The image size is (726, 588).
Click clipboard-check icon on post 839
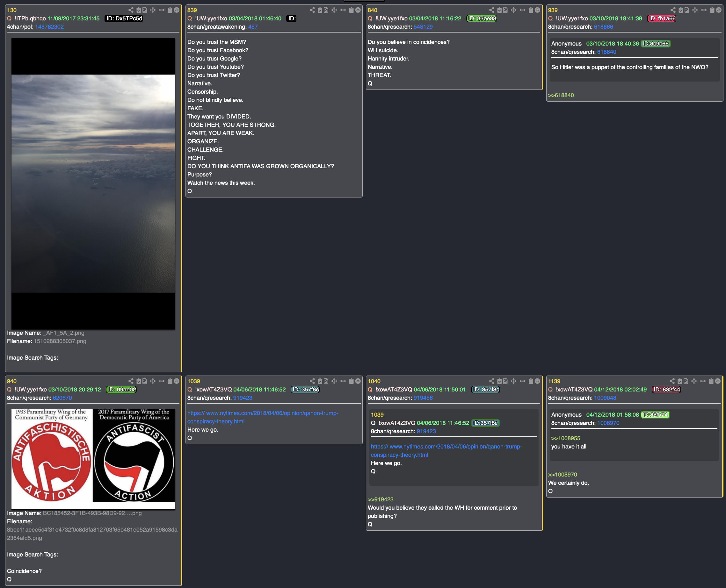(320, 10)
